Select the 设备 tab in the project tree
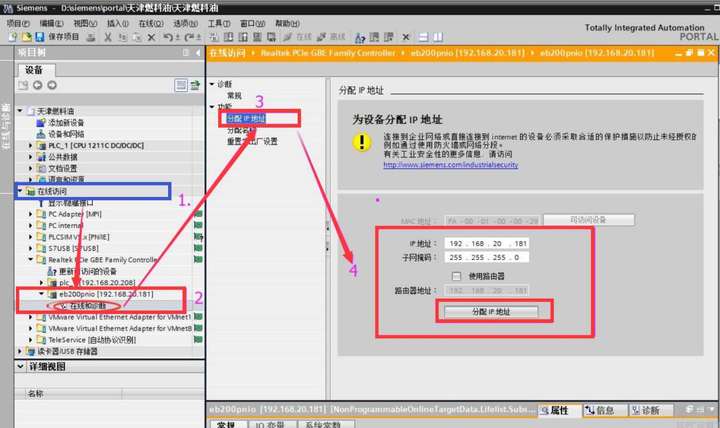 click(35, 70)
